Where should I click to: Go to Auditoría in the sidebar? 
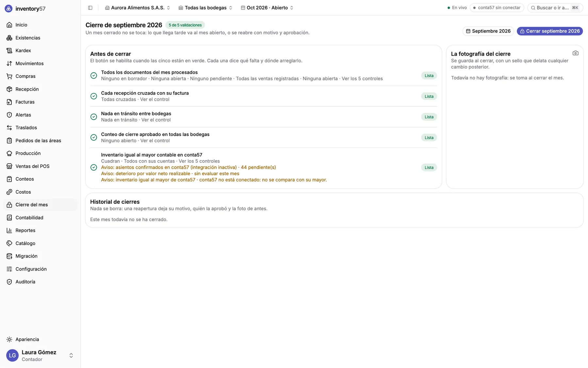pyautogui.click(x=40, y=282)
